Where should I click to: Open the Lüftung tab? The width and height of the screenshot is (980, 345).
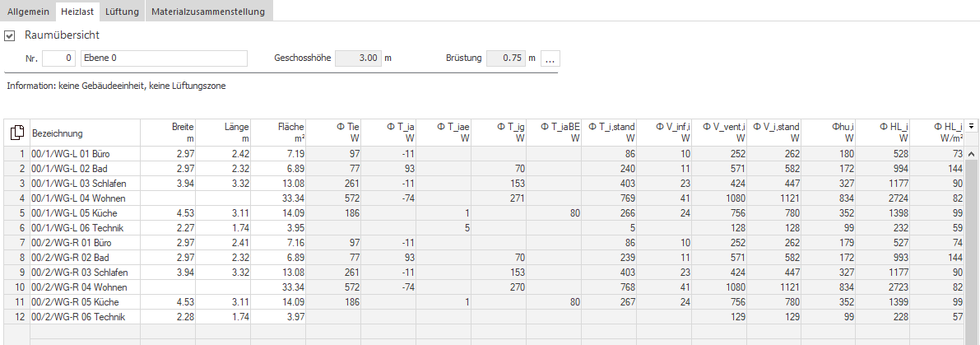123,12
